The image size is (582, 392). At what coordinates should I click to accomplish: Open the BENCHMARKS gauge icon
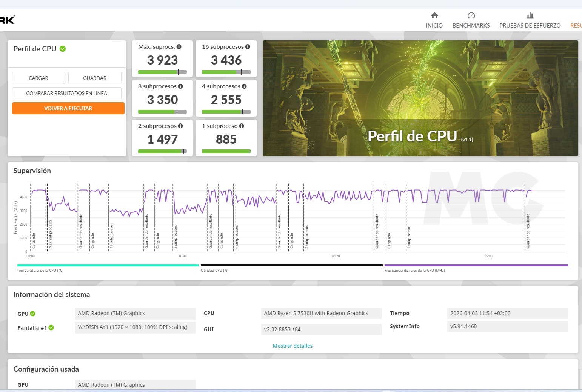pyautogui.click(x=471, y=15)
